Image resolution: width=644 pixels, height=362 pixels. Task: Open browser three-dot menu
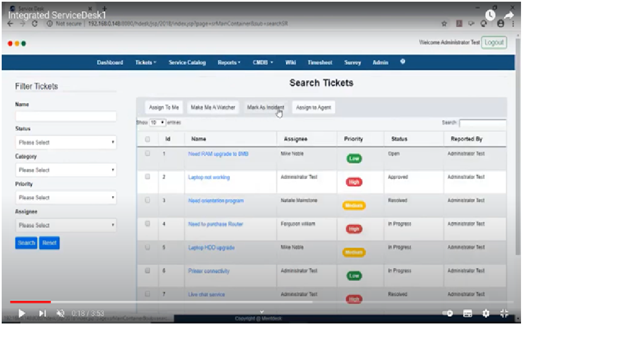[513, 24]
